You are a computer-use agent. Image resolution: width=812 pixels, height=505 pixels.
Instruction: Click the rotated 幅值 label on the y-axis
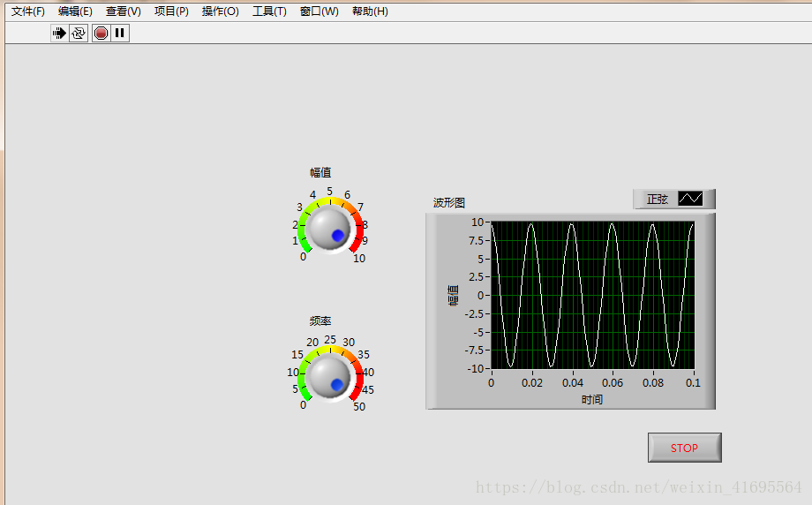tap(453, 295)
